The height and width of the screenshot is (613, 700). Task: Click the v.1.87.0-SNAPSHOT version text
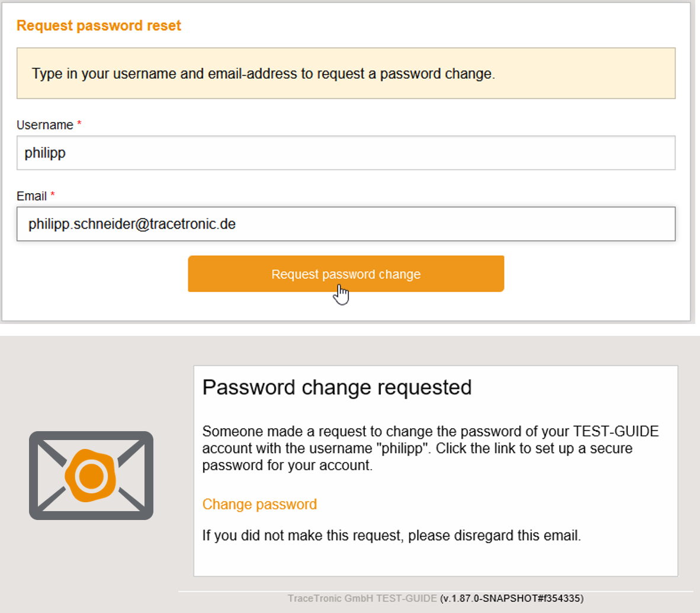click(512, 598)
